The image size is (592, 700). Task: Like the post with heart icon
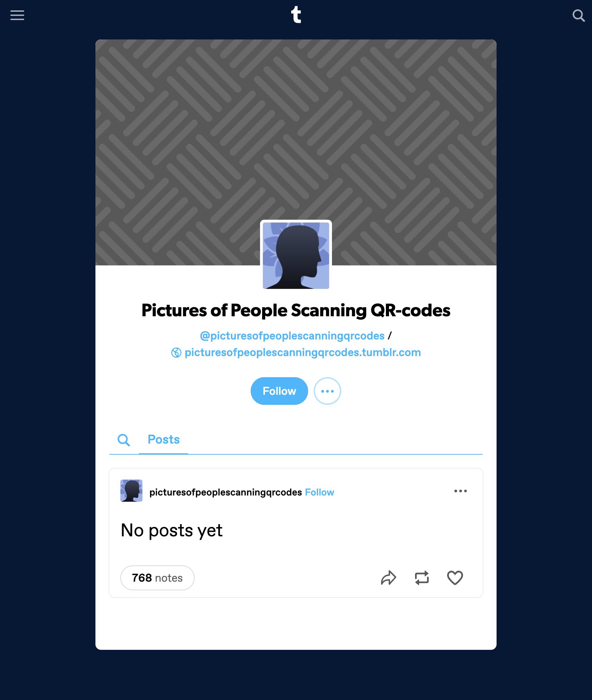pyautogui.click(x=455, y=578)
